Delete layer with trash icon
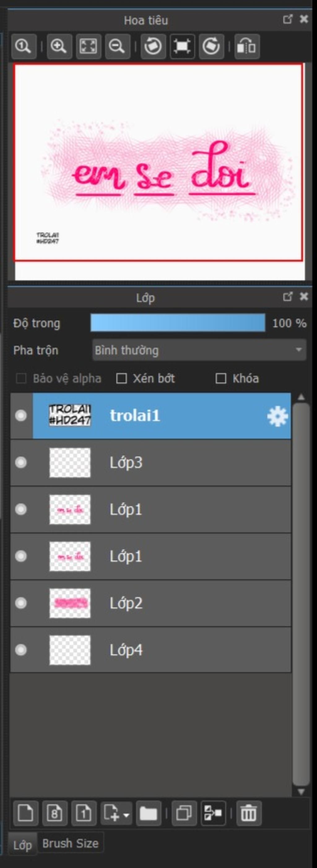This screenshot has height=868, width=317. pos(249,814)
